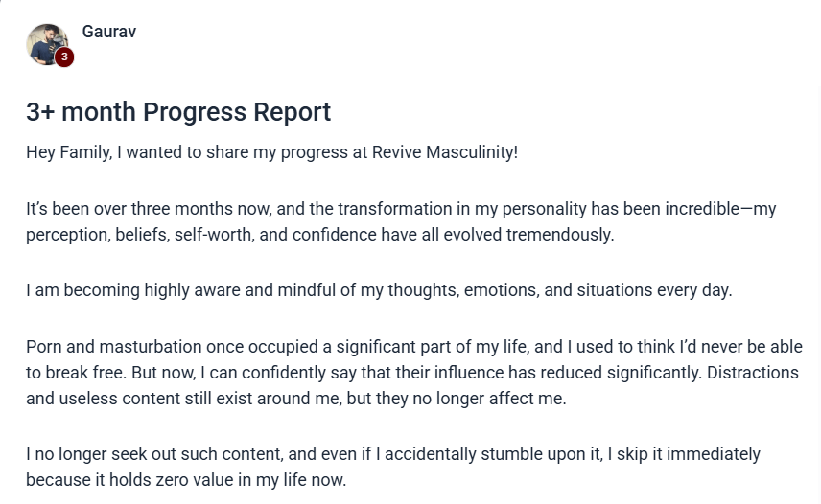Screen dimensions: 821x504
Task: Open the Gaurav username link
Action: pyautogui.click(x=109, y=32)
